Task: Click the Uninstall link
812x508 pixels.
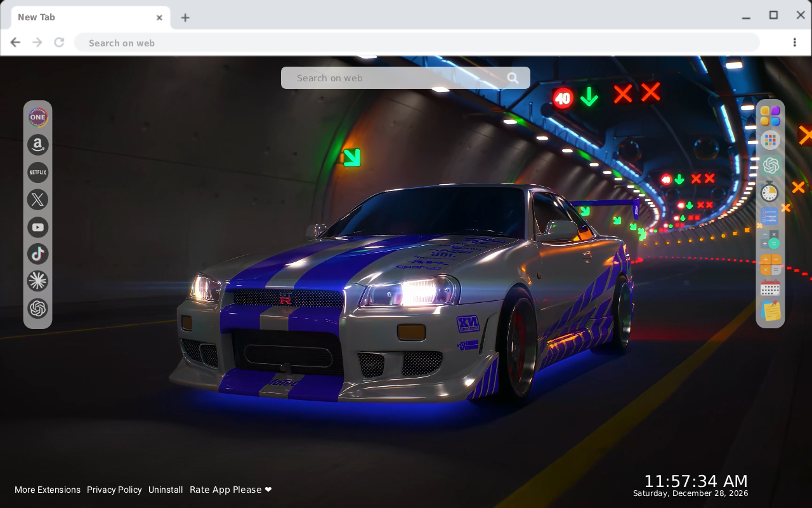Action: pyautogui.click(x=166, y=490)
